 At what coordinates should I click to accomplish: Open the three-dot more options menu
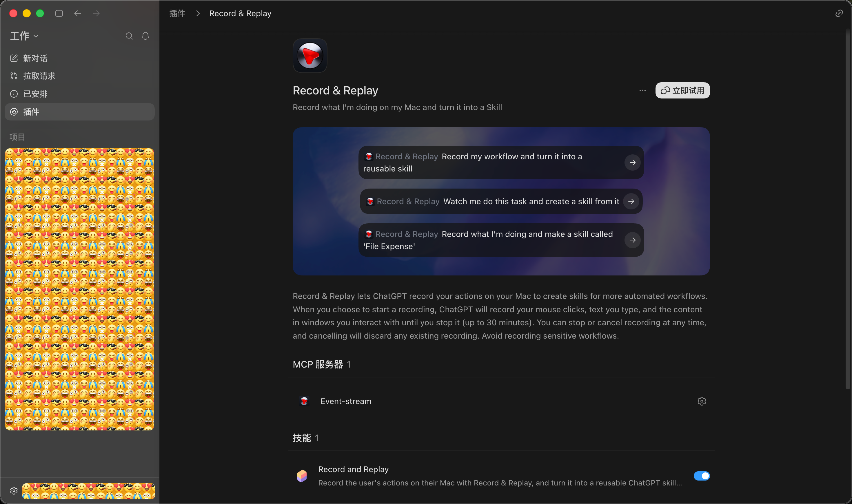(642, 90)
